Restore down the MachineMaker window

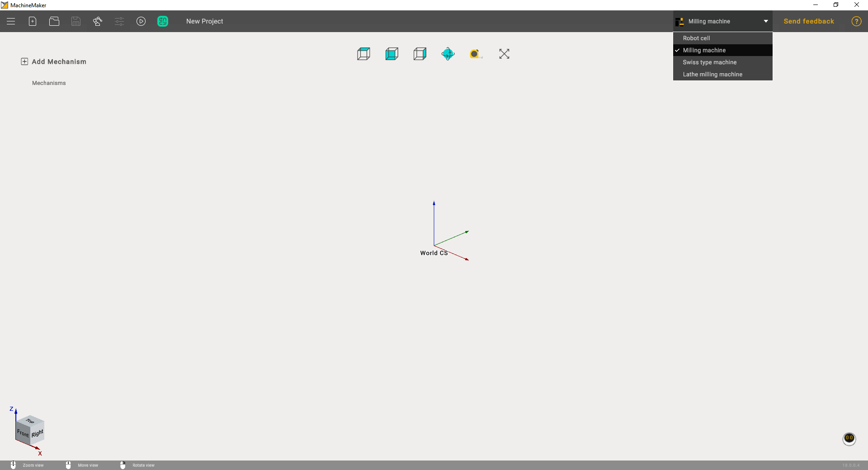coord(836,5)
